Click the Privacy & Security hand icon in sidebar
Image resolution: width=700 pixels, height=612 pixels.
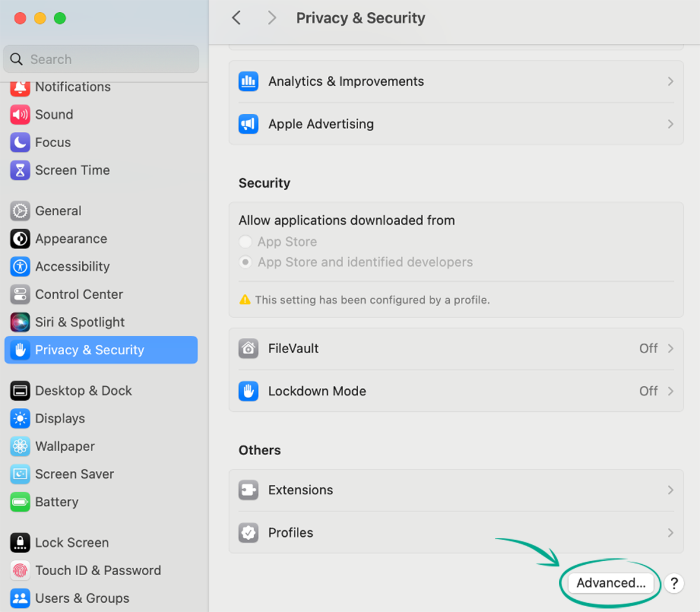pyautogui.click(x=20, y=350)
